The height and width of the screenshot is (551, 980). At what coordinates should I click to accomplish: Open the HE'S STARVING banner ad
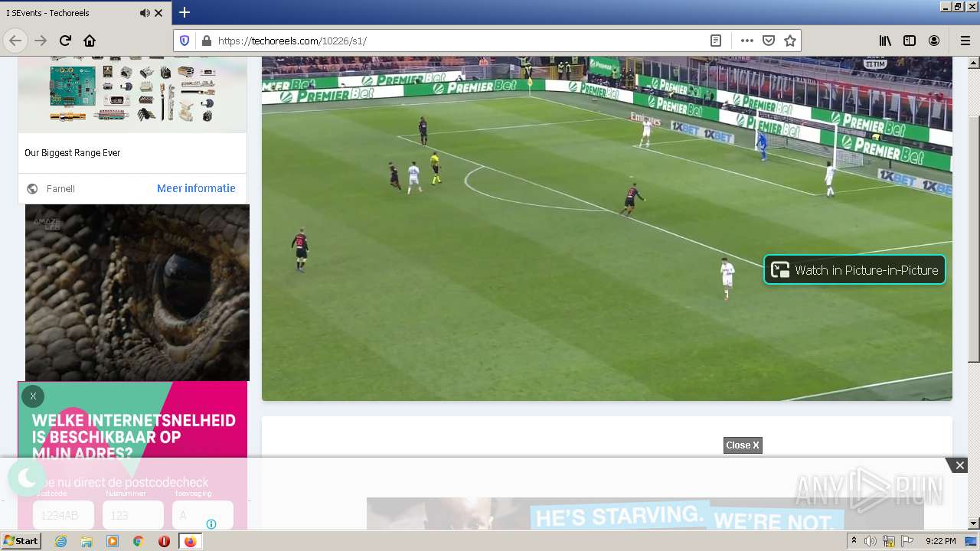tap(645, 514)
